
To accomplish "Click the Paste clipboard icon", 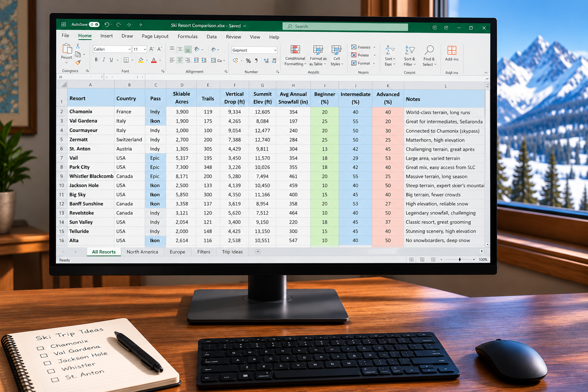I will 67,49.
